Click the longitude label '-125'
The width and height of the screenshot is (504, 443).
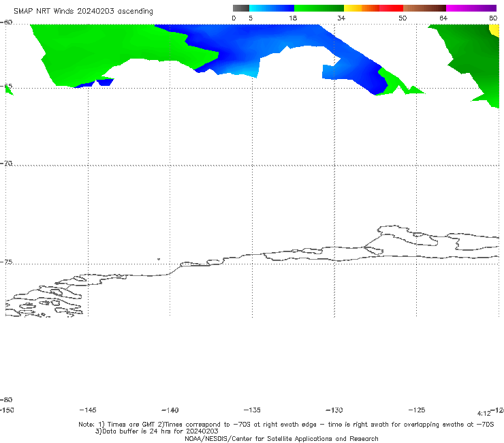(x=417, y=410)
